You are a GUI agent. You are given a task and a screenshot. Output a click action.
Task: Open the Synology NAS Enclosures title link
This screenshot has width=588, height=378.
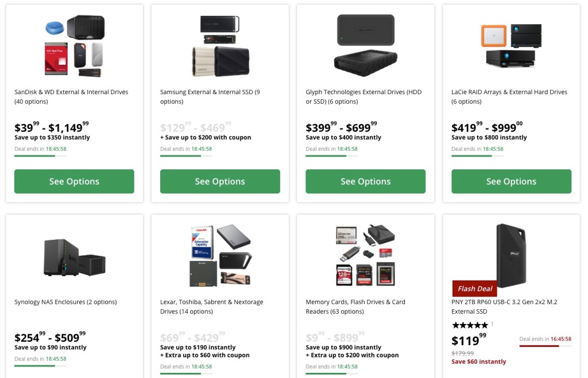[65, 302]
